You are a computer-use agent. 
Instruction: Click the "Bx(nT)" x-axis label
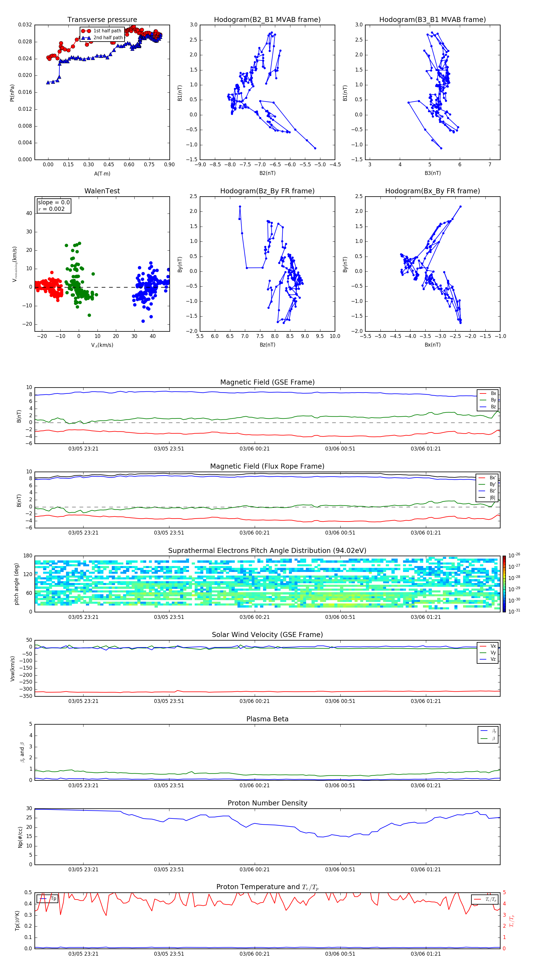[x=432, y=345]
